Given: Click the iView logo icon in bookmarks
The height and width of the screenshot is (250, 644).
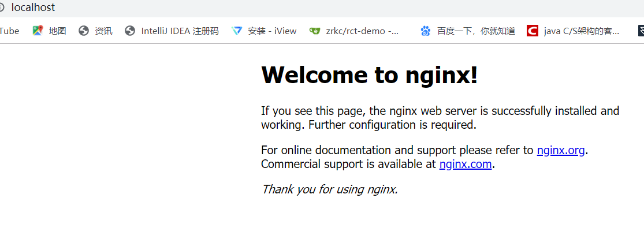Looking at the screenshot, I should (237, 31).
